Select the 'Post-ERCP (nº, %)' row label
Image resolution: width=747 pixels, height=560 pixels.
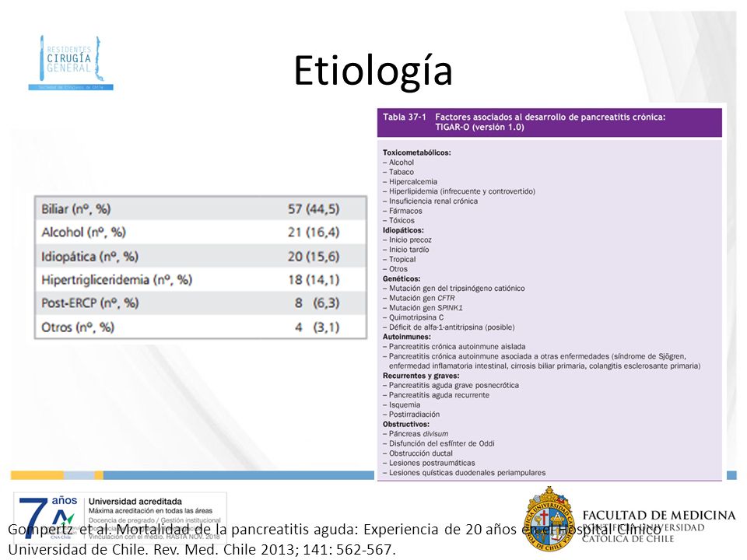(x=90, y=303)
